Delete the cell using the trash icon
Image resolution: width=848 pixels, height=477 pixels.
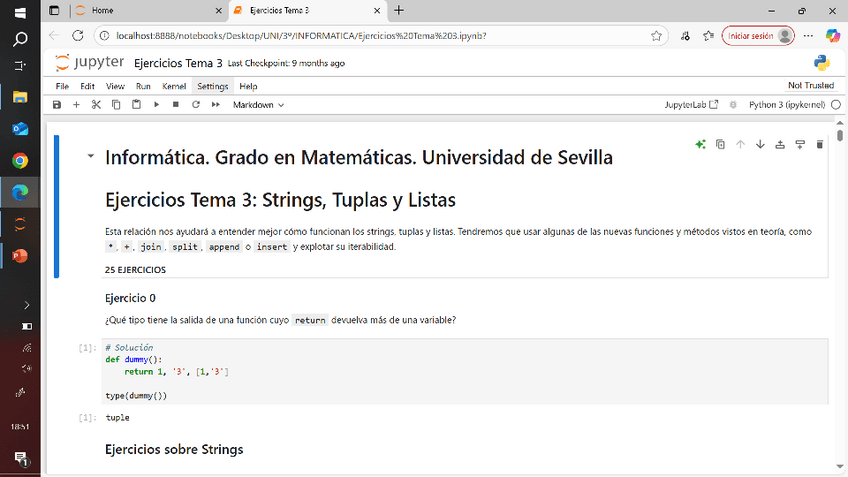click(x=820, y=144)
